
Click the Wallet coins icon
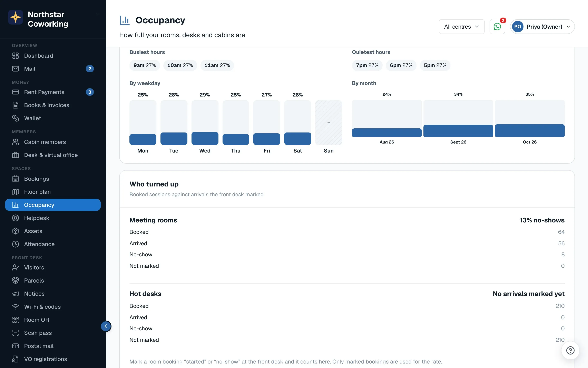[x=16, y=118]
